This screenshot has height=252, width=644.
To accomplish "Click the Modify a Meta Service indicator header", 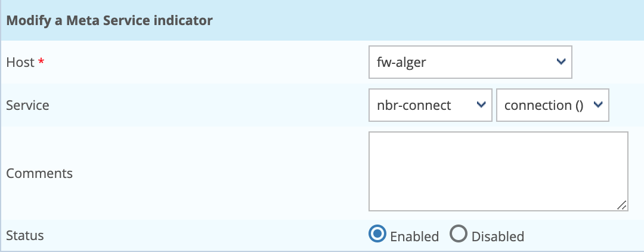I will tap(109, 20).
